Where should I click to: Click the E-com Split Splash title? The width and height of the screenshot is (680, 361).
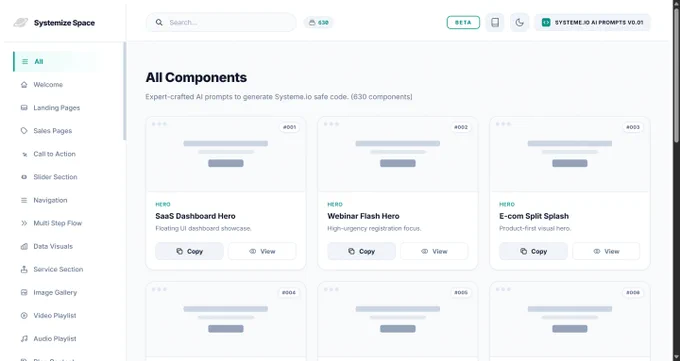click(x=534, y=216)
